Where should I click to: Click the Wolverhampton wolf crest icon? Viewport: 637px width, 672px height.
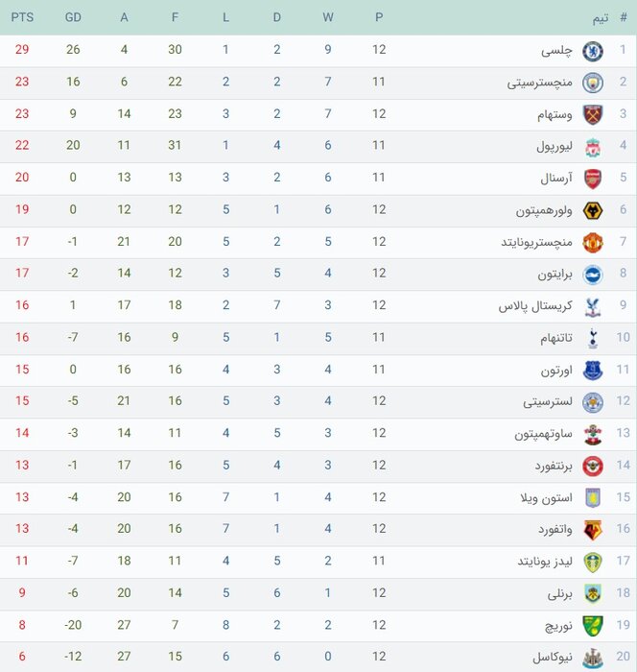[x=592, y=209]
